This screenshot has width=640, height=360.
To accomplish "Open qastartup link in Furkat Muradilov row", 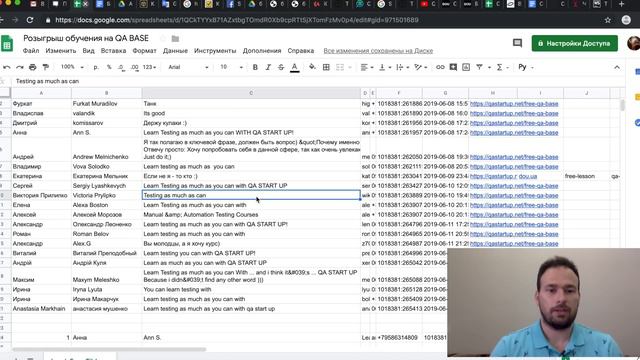I will (514, 104).
